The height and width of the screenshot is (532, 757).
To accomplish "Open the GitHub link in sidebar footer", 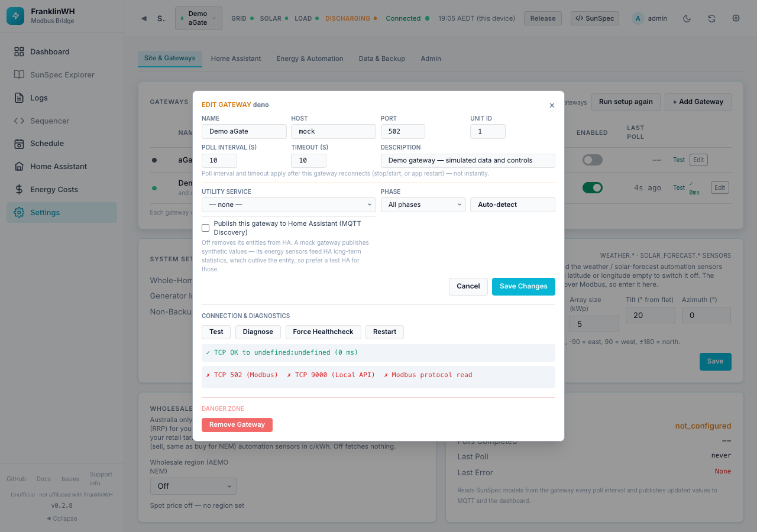I will coord(16,479).
